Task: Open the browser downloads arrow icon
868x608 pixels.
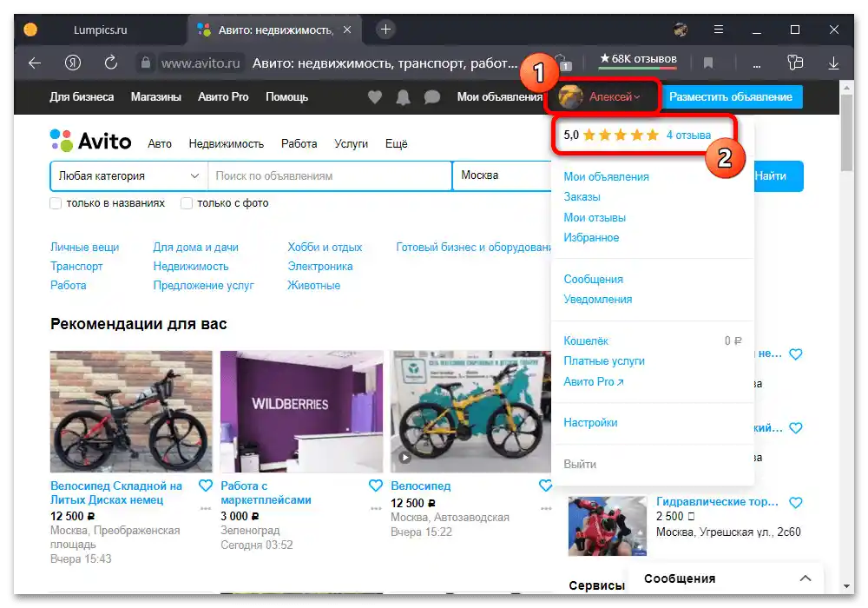Action: pyautogui.click(x=833, y=63)
